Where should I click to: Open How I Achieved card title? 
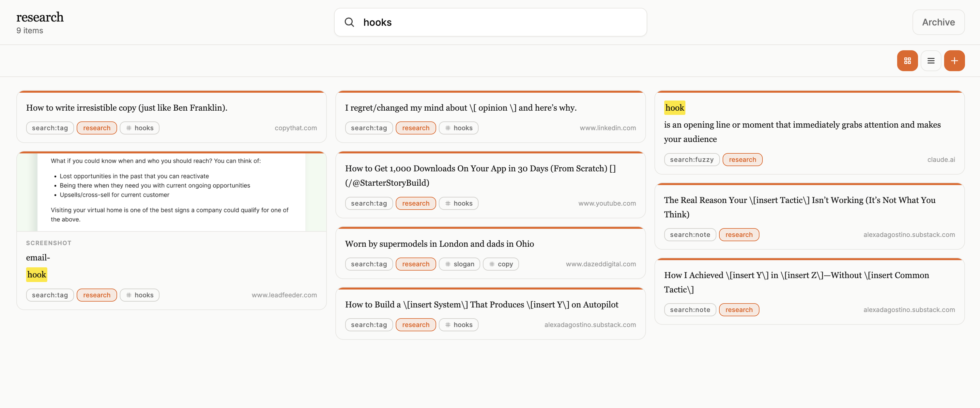point(796,282)
